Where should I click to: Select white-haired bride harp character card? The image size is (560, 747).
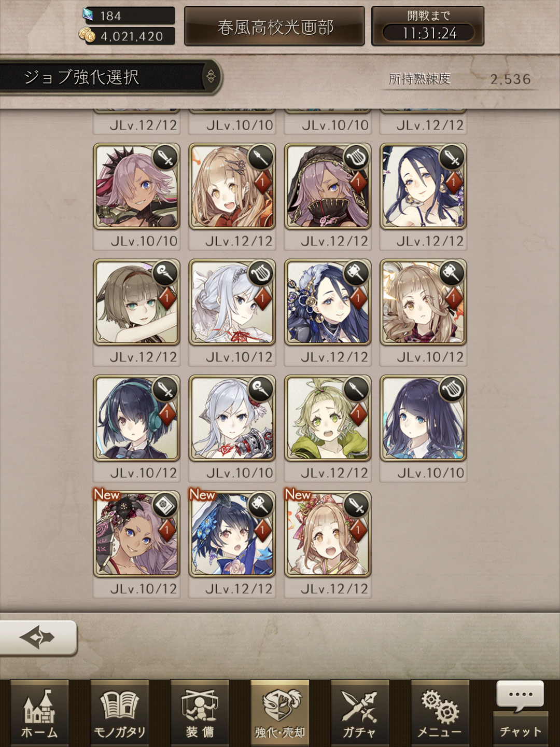click(232, 302)
